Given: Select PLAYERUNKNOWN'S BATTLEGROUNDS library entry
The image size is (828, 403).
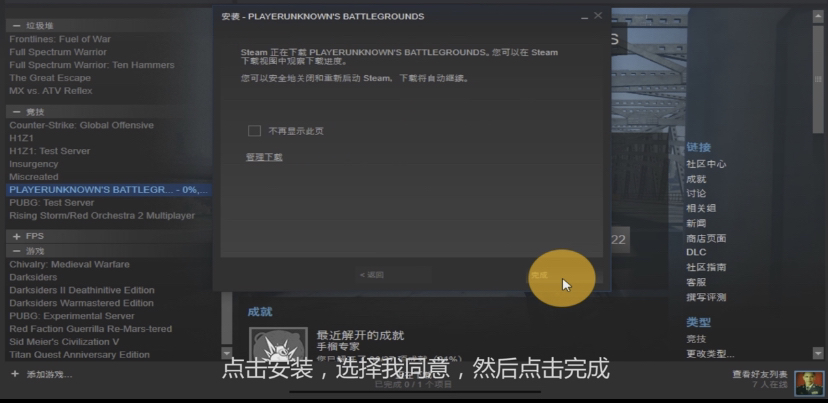Looking at the screenshot, I should 109,190.
